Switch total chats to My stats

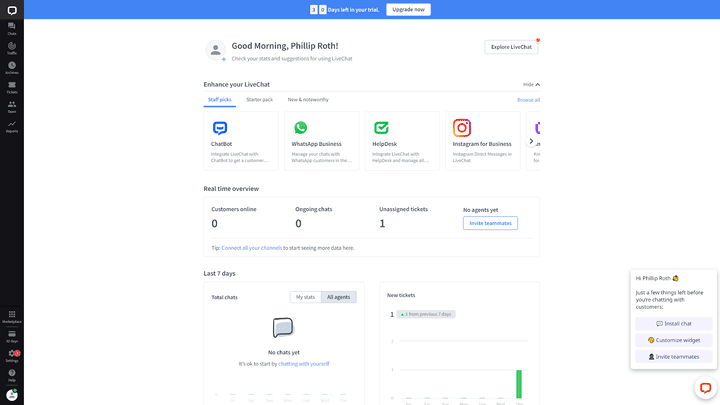click(306, 297)
